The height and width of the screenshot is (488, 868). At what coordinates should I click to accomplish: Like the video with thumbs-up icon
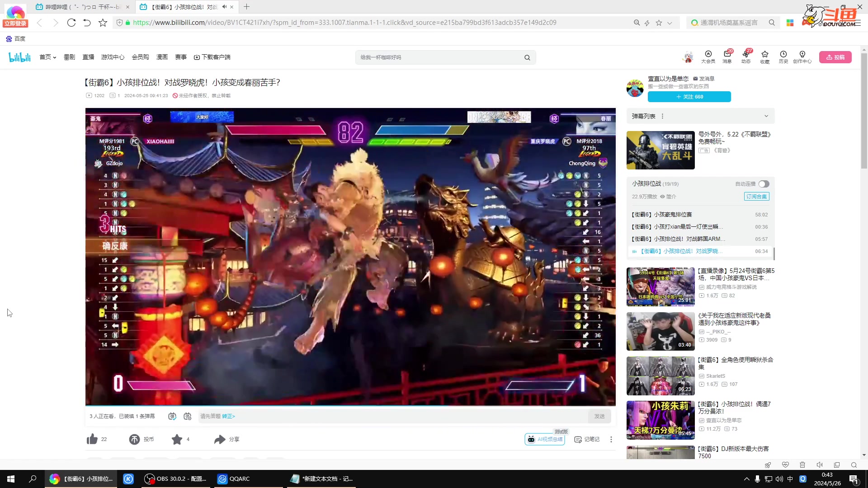[92, 439]
